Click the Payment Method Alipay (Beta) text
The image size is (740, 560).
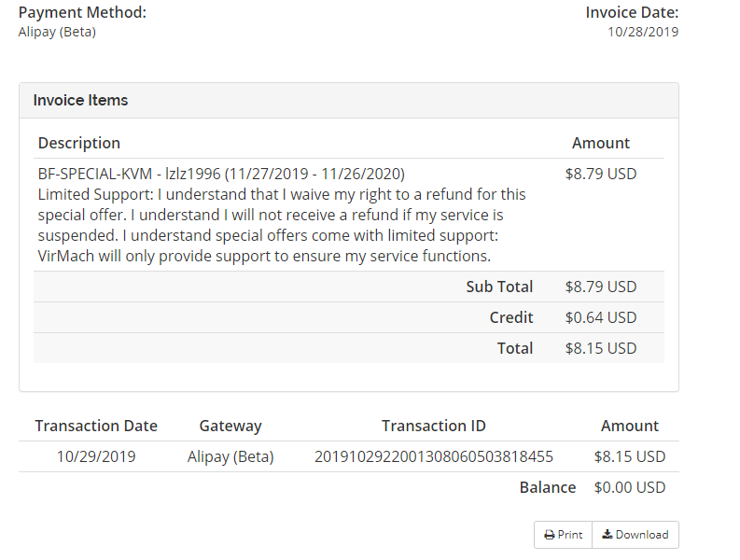(57, 32)
